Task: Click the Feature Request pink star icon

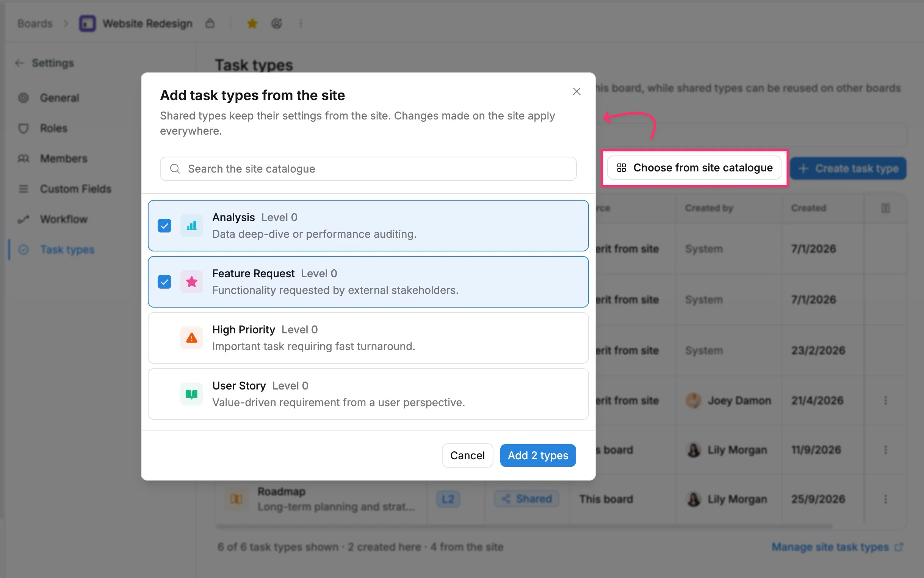Action: (x=191, y=282)
